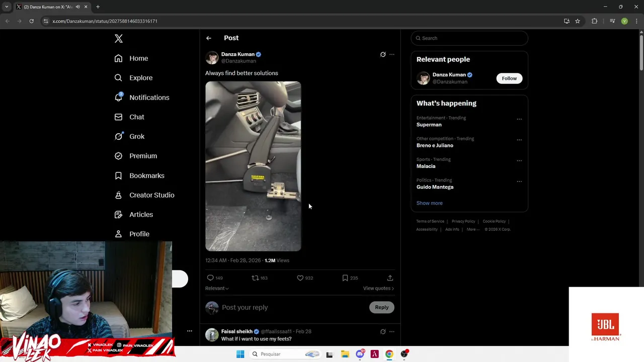Open the Relevant replies sort dropdown
This screenshot has width=644, height=362.
217,288
